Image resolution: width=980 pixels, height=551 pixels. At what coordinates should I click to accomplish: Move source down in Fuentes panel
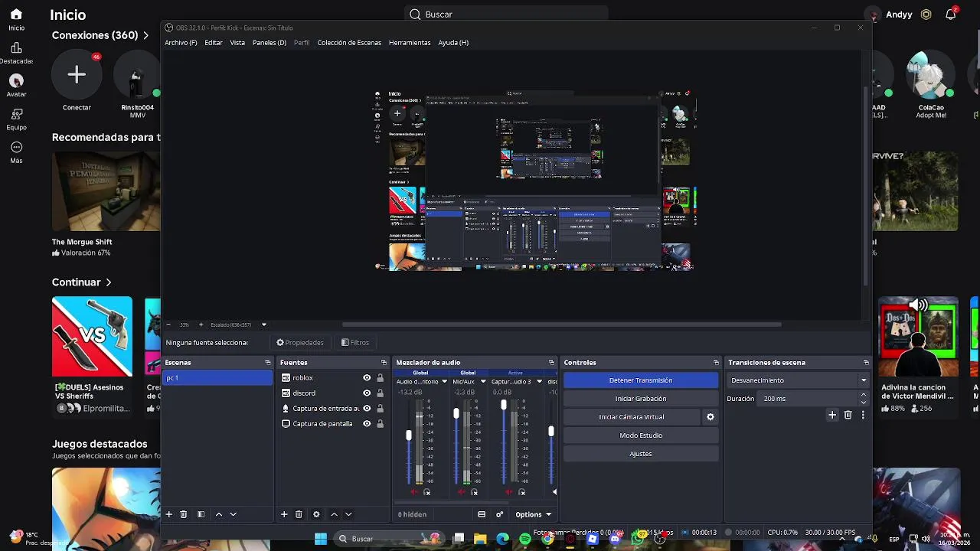[x=348, y=514]
